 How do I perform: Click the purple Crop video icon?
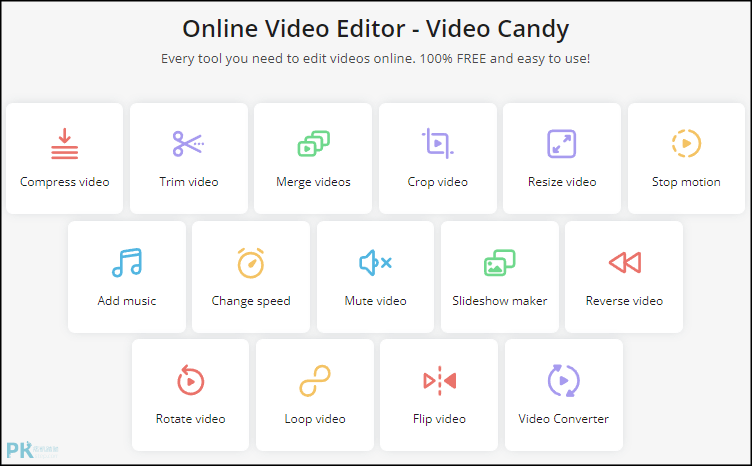coord(437,143)
